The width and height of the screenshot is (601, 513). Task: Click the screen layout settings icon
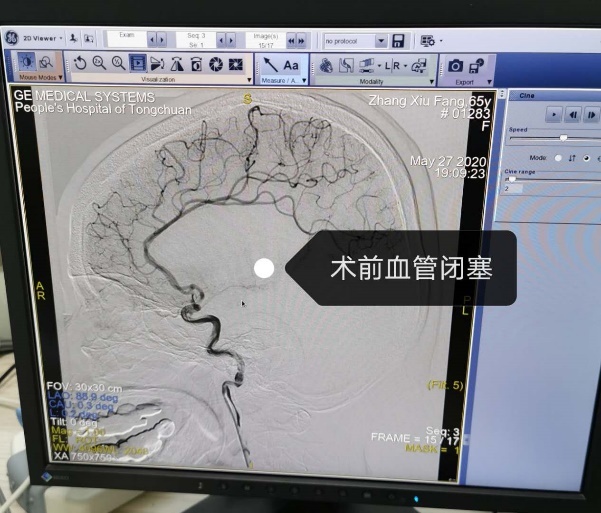pyautogui.click(x=428, y=41)
